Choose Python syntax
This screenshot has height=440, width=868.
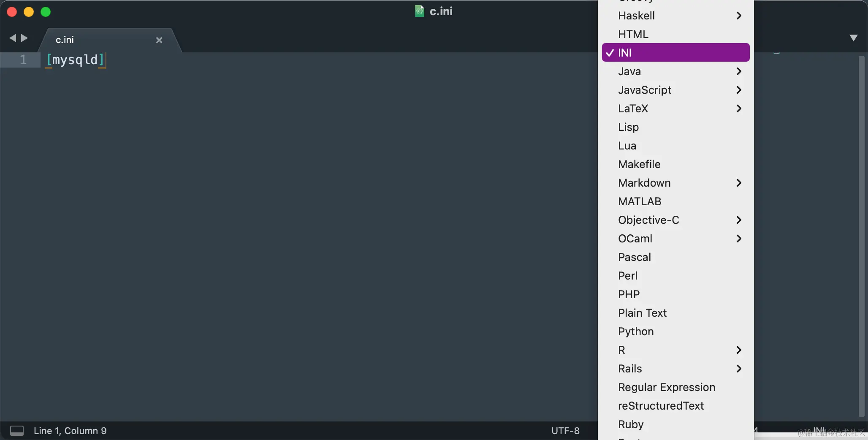click(675, 331)
